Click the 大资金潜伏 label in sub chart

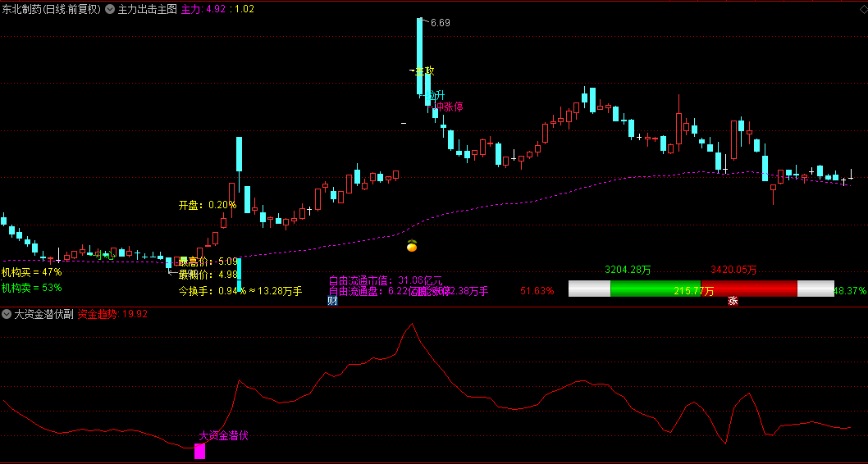point(224,436)
